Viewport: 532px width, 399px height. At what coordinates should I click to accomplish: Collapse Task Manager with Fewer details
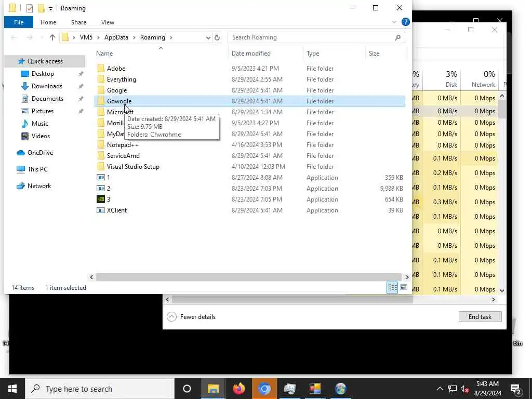pos(191,316)
